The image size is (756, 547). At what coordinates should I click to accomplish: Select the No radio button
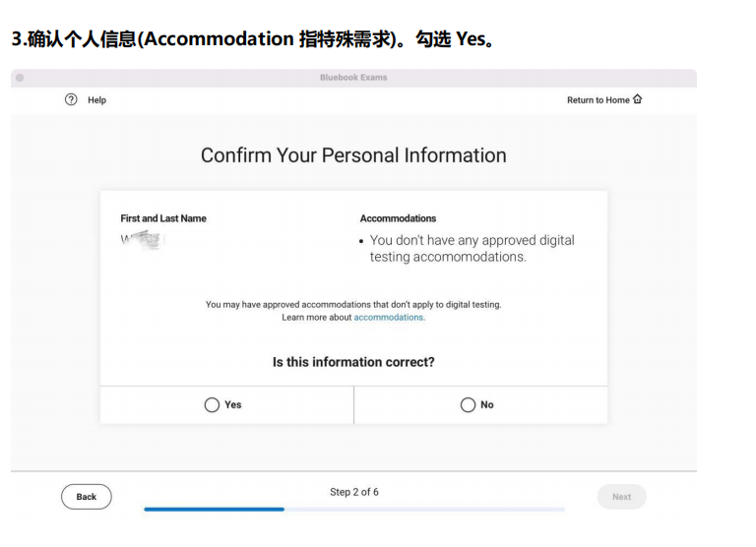(468, 405)
